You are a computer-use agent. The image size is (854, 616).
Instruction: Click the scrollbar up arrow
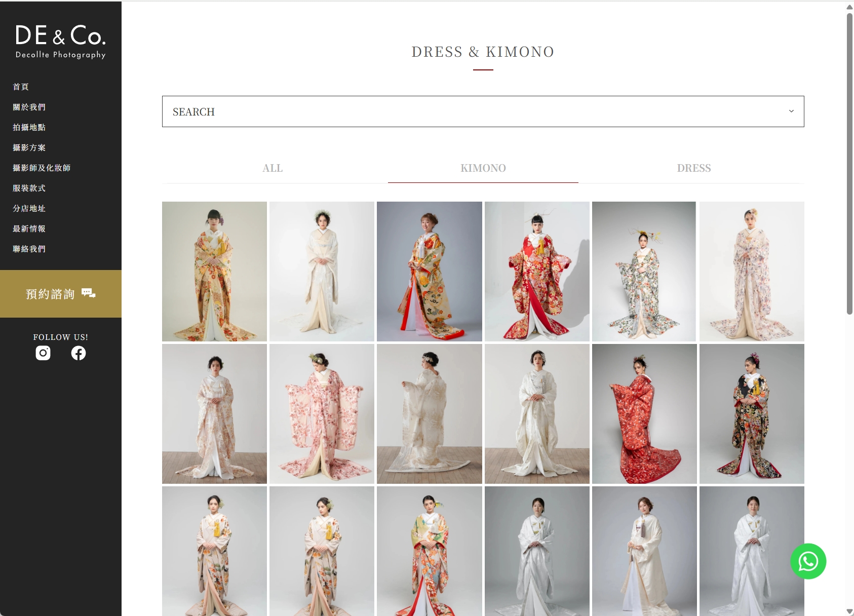point(849,7)
